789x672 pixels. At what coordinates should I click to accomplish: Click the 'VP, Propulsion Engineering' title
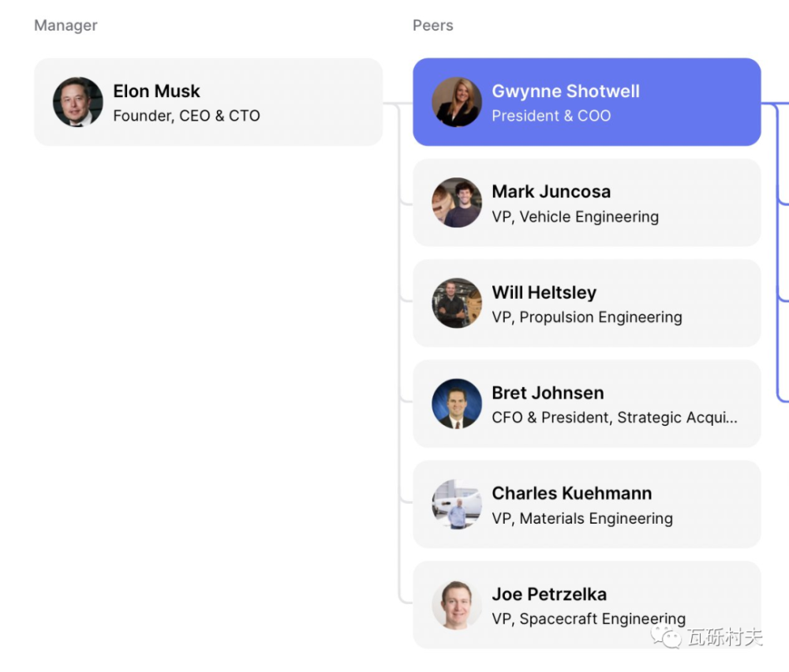[x=587, y=317]
